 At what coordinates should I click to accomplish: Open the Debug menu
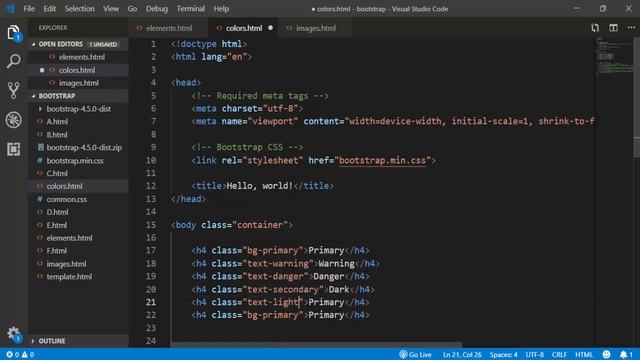click(157, 9)
